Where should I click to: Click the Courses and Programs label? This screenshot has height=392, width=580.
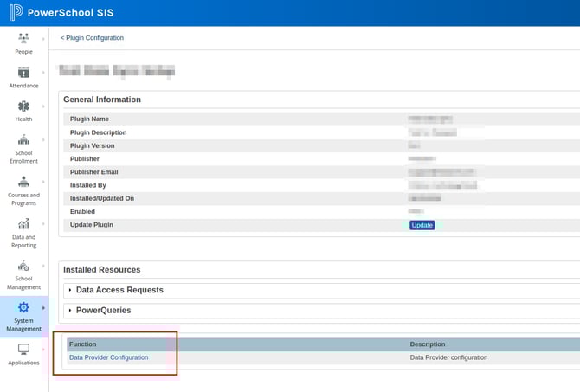23,199
